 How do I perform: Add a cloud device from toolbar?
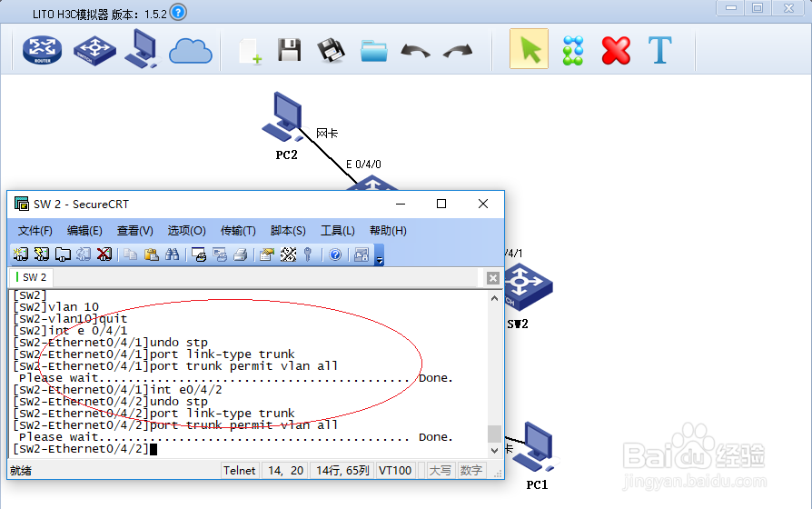pyautogui.click(x=191, y=51)
